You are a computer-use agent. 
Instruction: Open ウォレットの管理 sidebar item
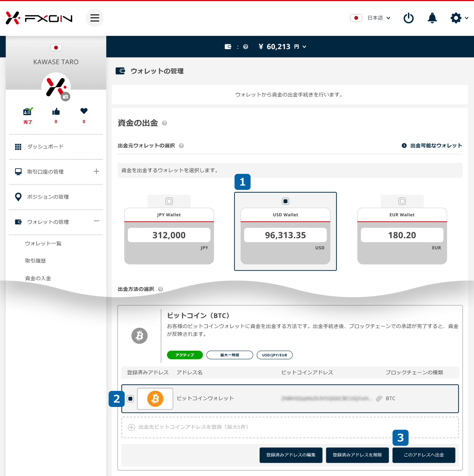coord(48,222)
